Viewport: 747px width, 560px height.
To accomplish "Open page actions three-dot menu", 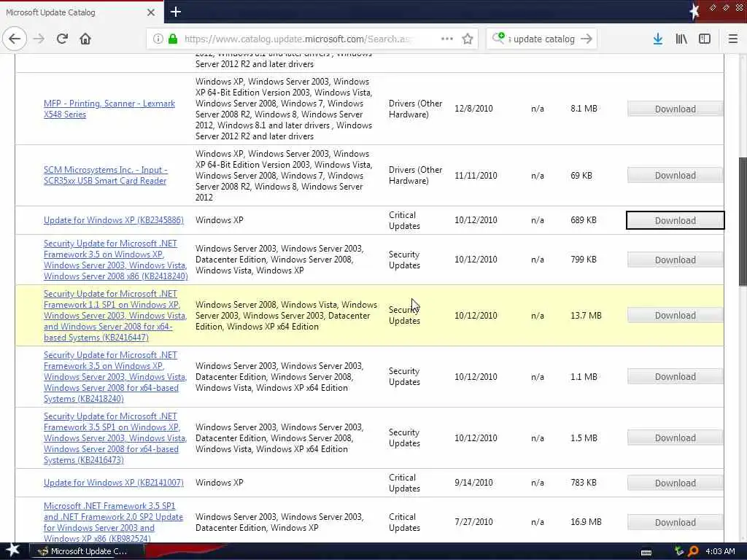I will [447, 39].
